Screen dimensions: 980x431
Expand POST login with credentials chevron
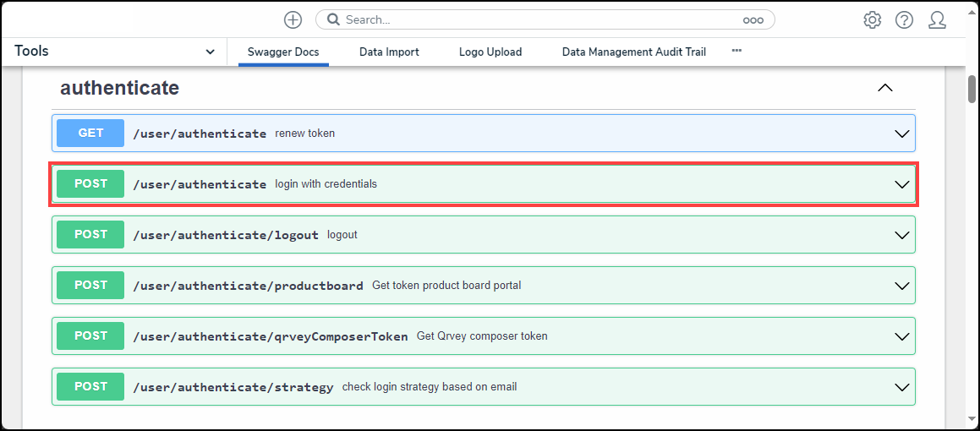click(x=902, y=184)
